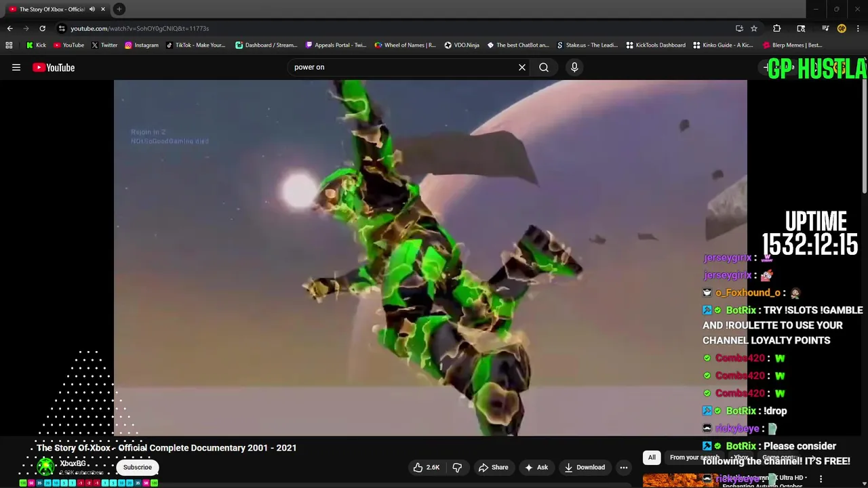
Task: Open the XboxBG channel avatar
Action: tap(45, 467)
